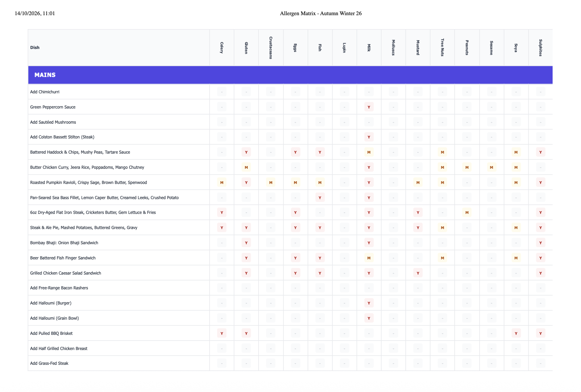Click the Mustard Y for Caesar Salad Sandwich
Image resolution: width=581 pixels, height=392 pixels.
[x=418, y=273]
